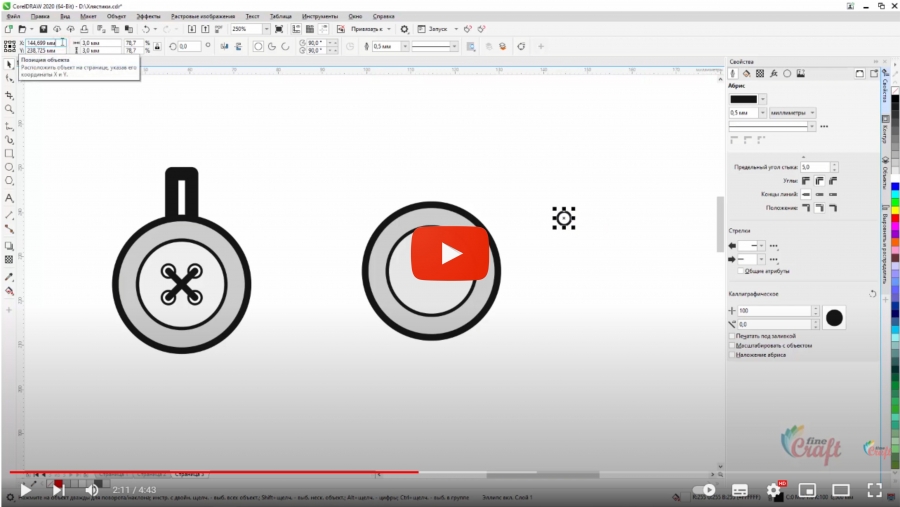
Task: Select the Crop tool in the toolbox
Action: pyautogui.click(x=9, y=95)
